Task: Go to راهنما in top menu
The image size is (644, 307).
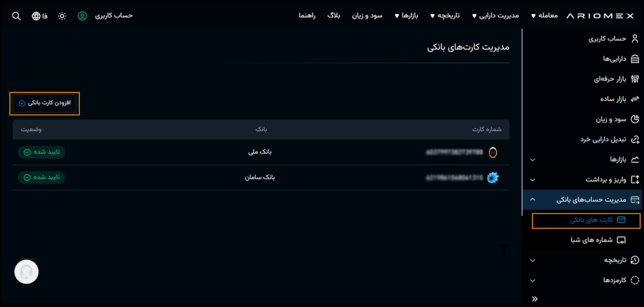Action: point(309,16)
